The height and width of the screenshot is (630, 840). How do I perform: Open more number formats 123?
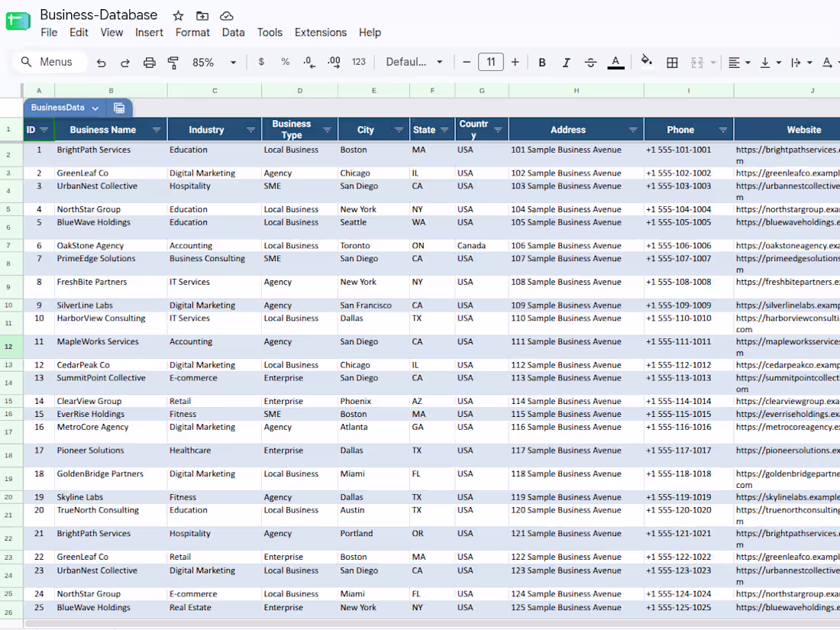coord(358,62)
